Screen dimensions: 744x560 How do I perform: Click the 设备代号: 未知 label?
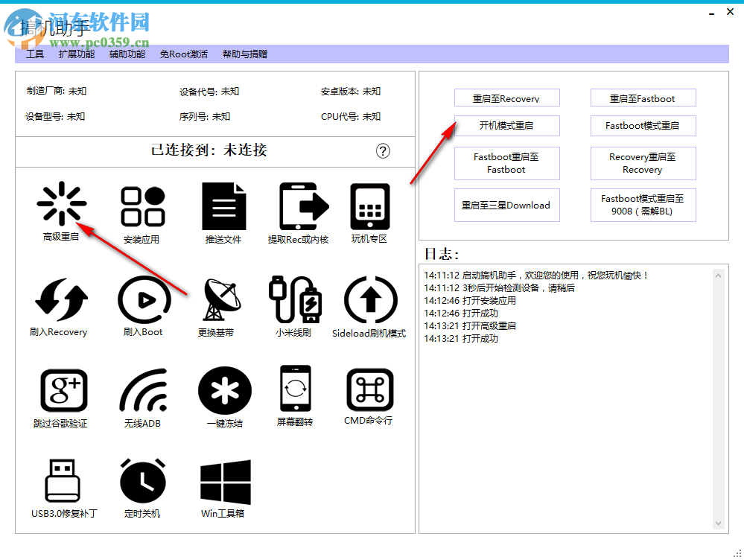pyautogui.click(x=209, y=92)
